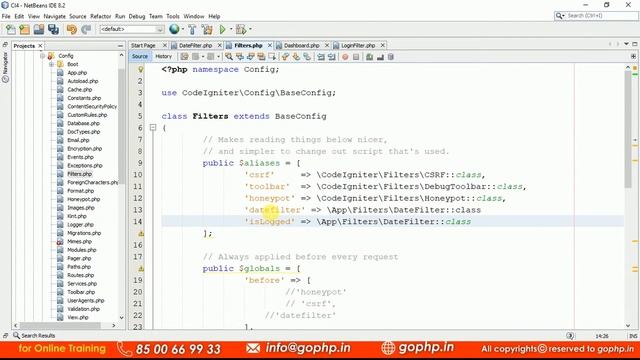Open the Debug Project dropdown arrow
640x360 pixels.
coord(250,29)
